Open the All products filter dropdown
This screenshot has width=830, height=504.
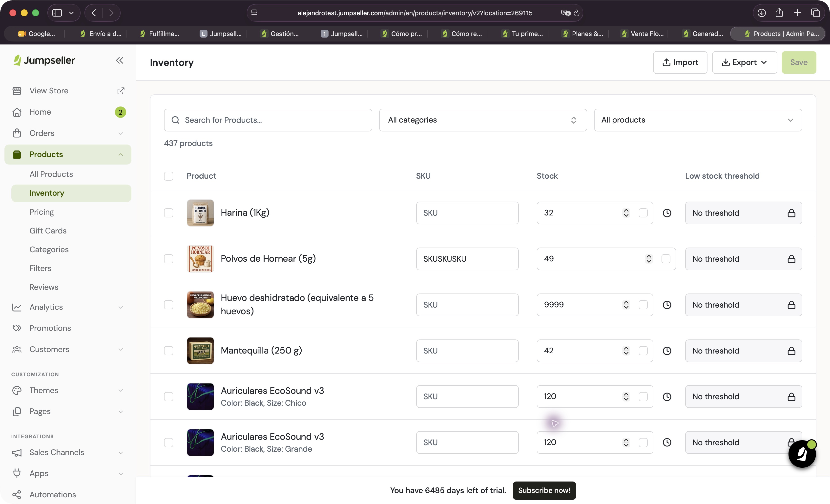click(x=698, y=120)
